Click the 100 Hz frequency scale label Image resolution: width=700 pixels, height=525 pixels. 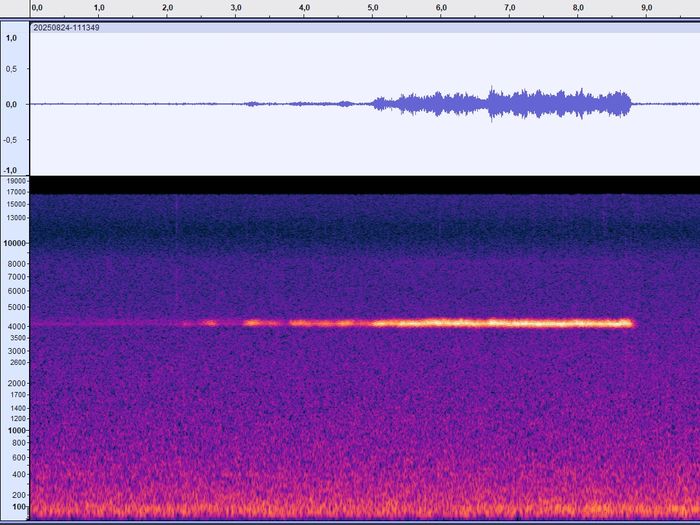tap(19, 509)
